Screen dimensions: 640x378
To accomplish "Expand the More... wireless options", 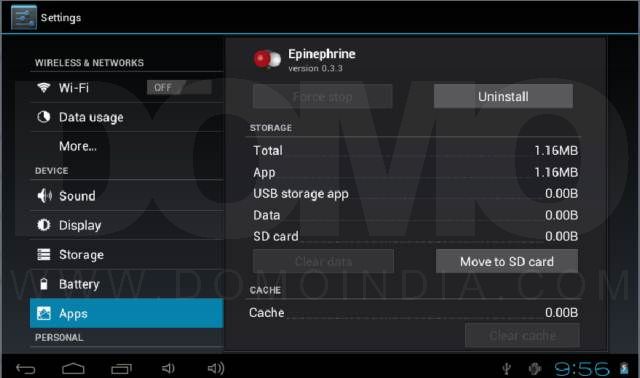I will tap(127, 146).
